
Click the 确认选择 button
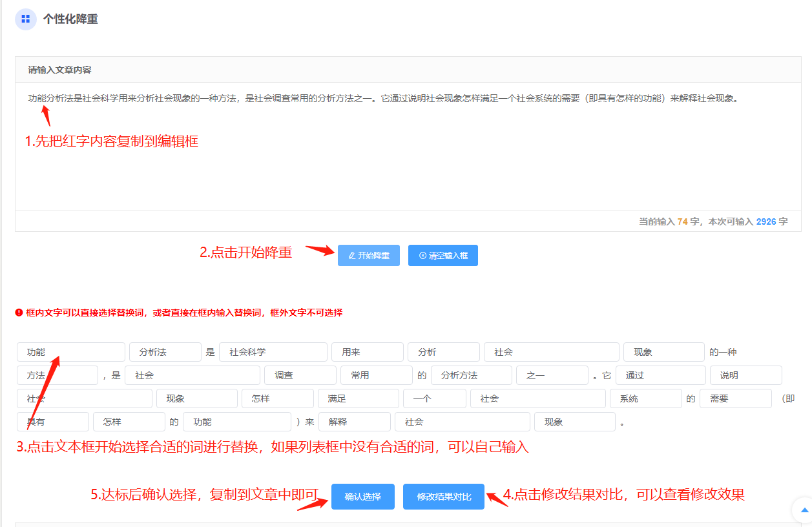click(x=362, y=497)
